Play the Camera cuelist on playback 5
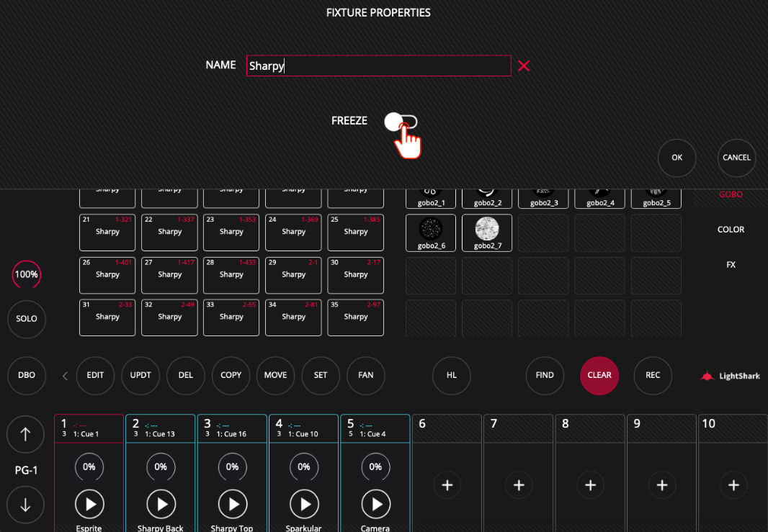768x532 pixels. (375, 504)
